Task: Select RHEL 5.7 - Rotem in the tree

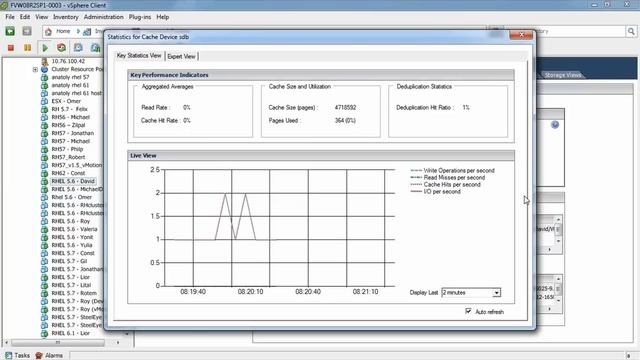Action: [x=74, y=293]
